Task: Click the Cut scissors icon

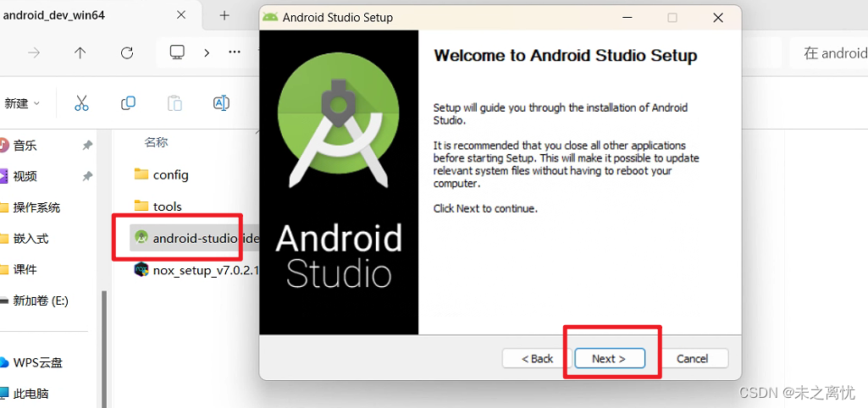Action: (81, 103)
